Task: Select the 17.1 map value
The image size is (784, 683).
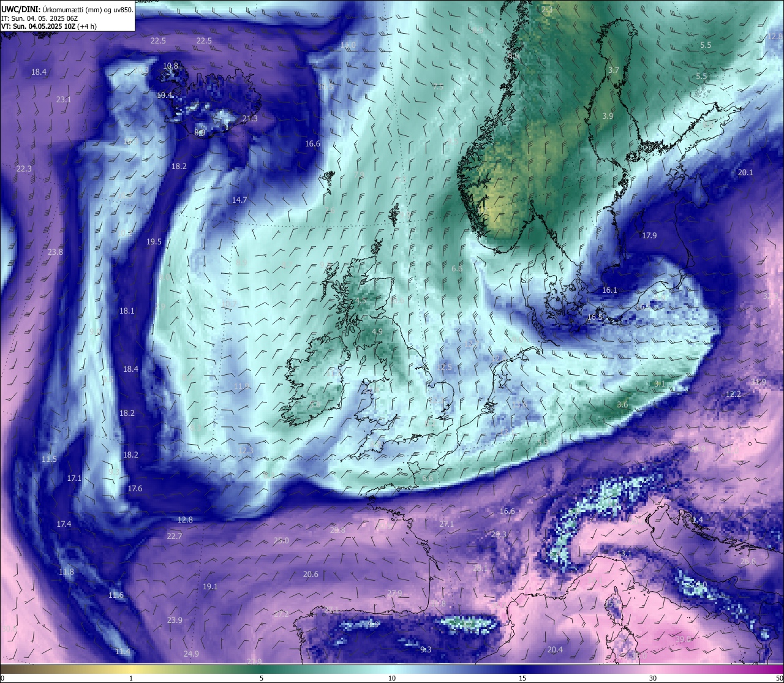Action: (x=74, y=478)
